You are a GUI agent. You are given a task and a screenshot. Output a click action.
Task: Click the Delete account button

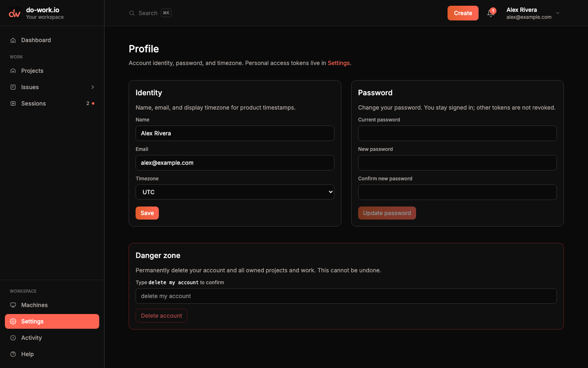[161, 316]
